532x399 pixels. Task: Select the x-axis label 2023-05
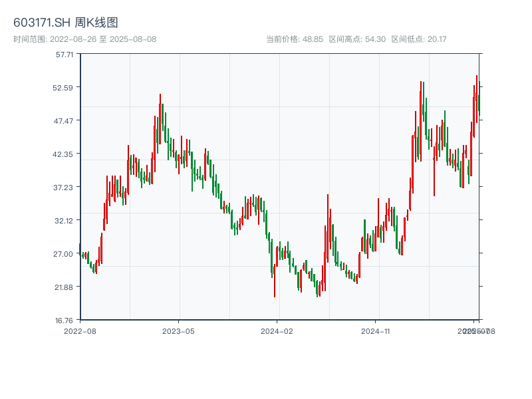pos(178,331)
